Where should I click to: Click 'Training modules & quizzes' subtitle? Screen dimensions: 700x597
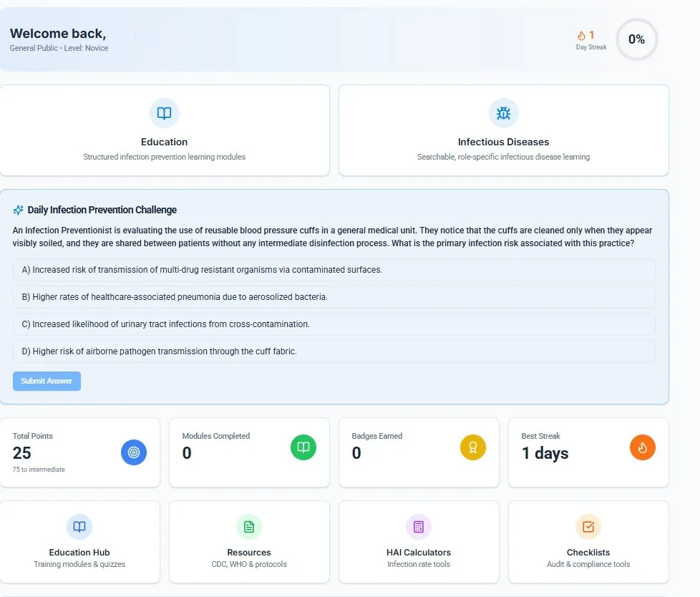coord(79,564)
